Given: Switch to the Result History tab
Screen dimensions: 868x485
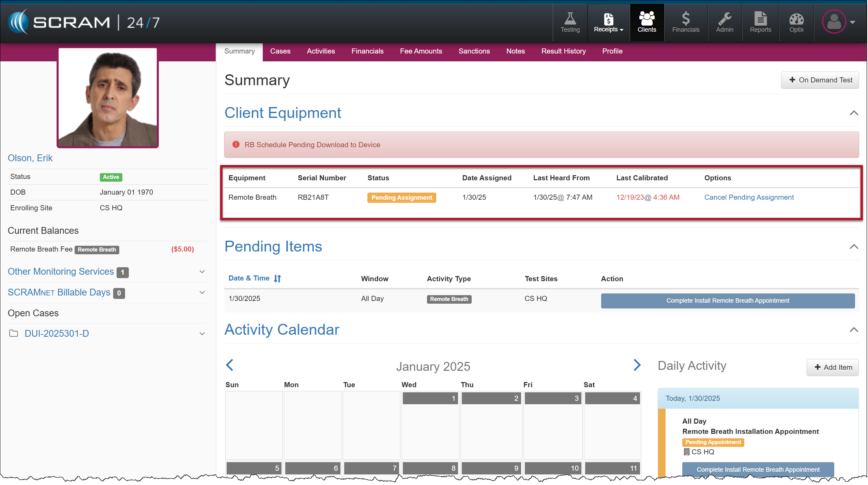Looking at the screenshot, I should (x=563, y=51).
